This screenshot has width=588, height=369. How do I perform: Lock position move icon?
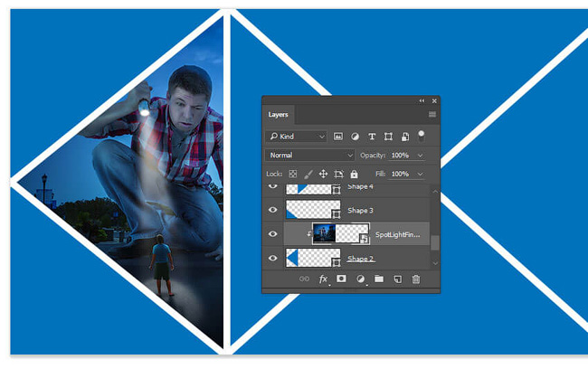click(323, 174)
